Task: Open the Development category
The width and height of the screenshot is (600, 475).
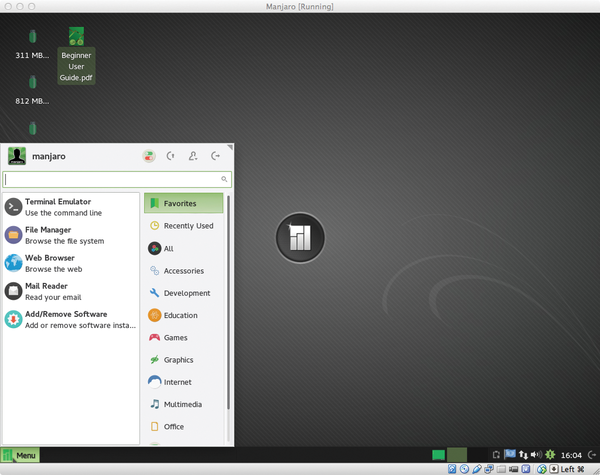Action: point(184,293)
